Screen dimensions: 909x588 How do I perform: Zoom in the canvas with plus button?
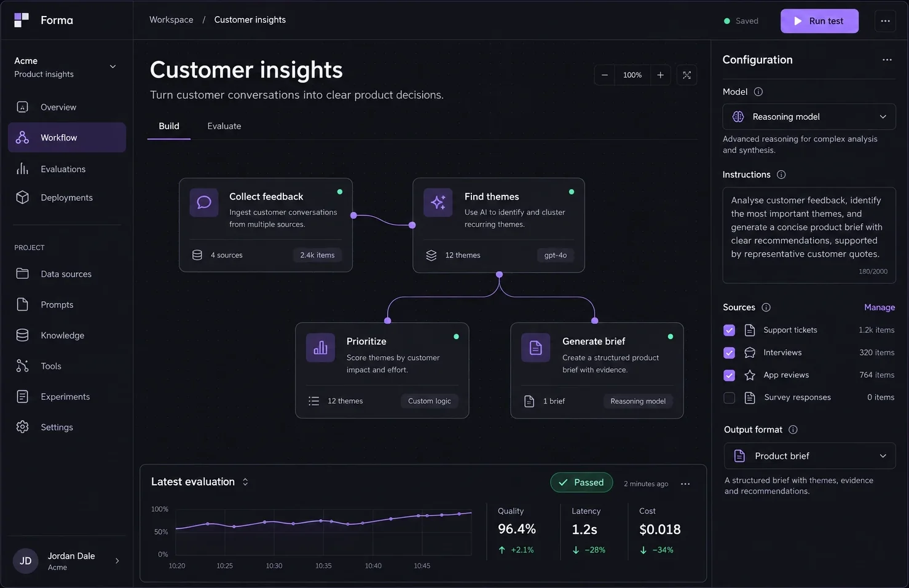(x=660, y=75)
